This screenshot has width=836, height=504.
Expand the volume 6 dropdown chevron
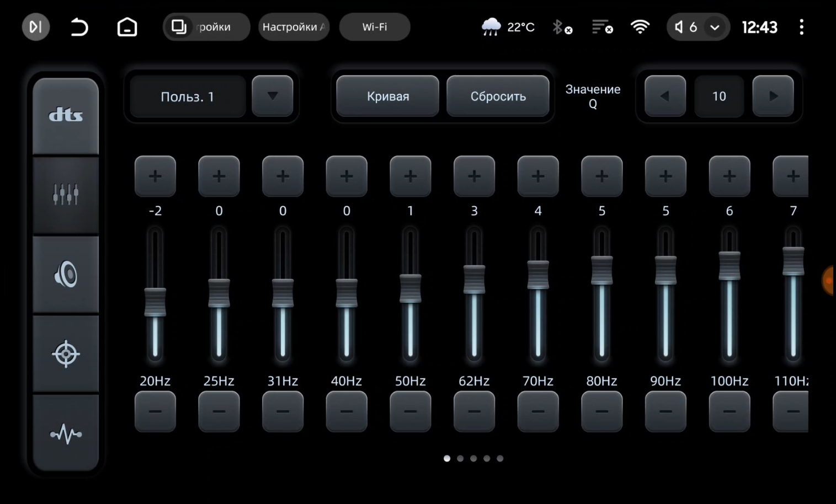click(x=715, y=28)
